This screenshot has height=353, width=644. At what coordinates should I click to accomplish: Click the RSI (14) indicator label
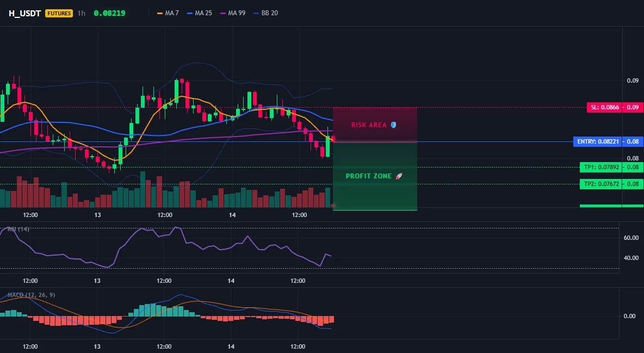[x=18, y=229]
